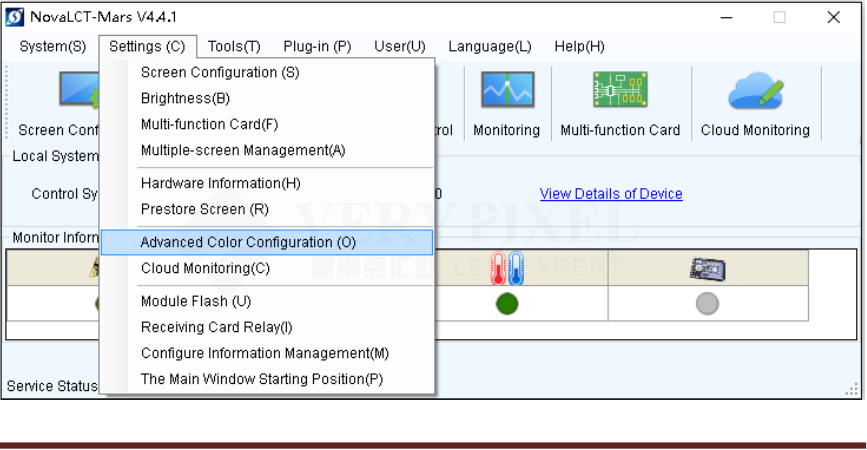Open the Plug-in (P) menu
The image size is (867, 450).
[317, 46]
